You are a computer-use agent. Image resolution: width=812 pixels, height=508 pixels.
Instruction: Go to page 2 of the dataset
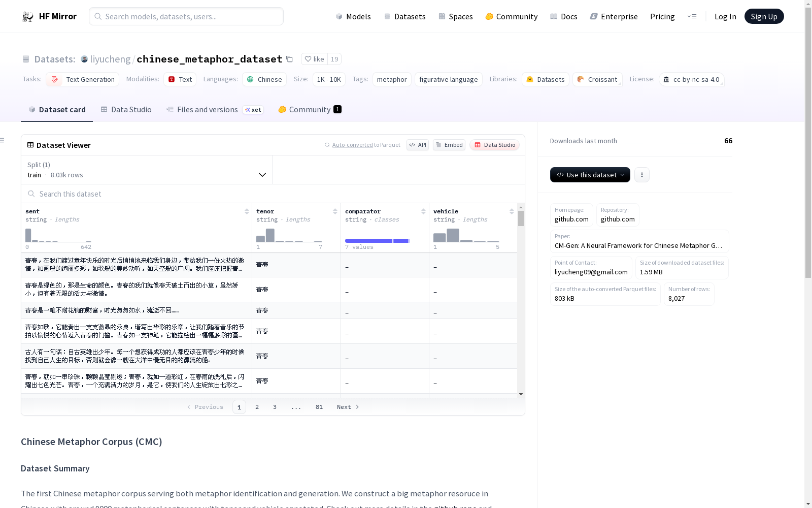(257, 407)
